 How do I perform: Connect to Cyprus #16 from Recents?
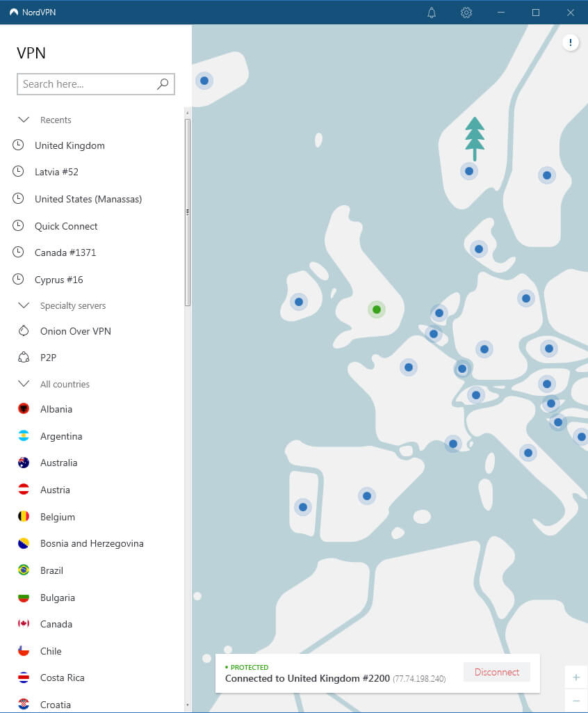tap(58, 280)
